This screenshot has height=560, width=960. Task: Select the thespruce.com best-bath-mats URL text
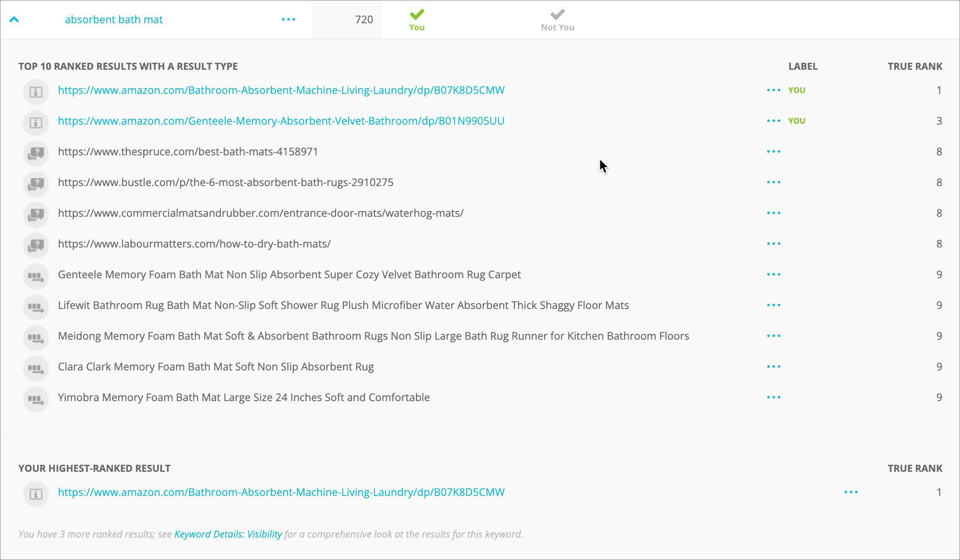[x=188, y=151]
